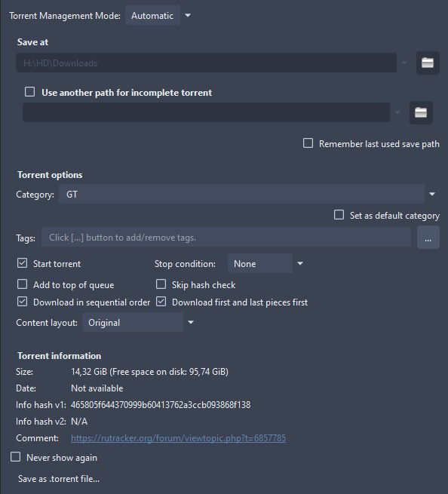The width and height of the screenshot is (448, 494).
Task: Open folder browser for Save at path
Action: 428,63
